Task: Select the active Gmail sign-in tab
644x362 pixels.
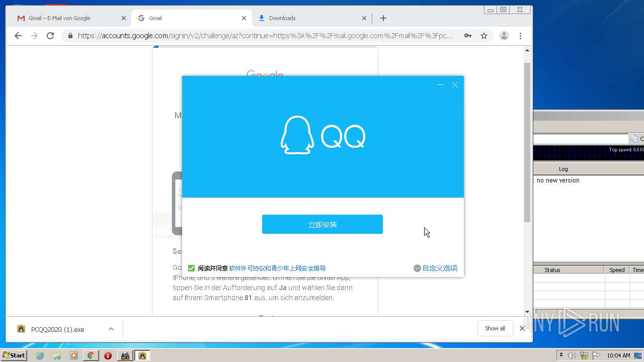Action: tap(191, 18)
